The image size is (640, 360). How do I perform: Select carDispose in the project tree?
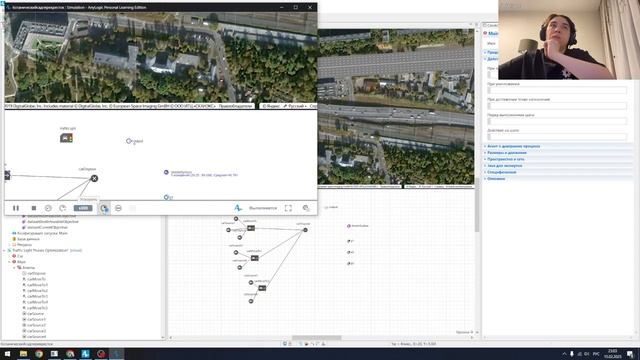pos(36,273)
